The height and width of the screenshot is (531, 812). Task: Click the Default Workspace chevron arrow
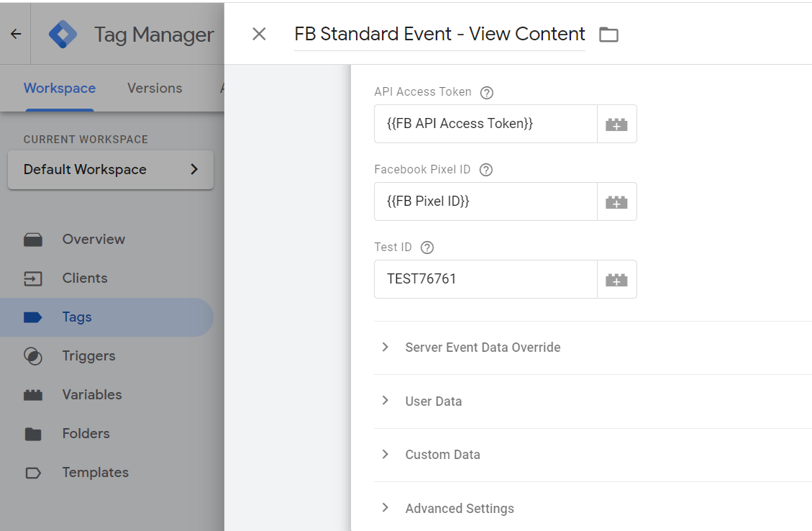coord(194,169)
